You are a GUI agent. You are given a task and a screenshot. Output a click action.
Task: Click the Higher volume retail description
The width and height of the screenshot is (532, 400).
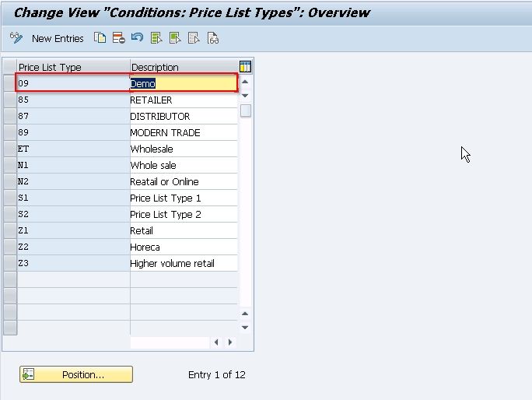click(x=184, y=263)
